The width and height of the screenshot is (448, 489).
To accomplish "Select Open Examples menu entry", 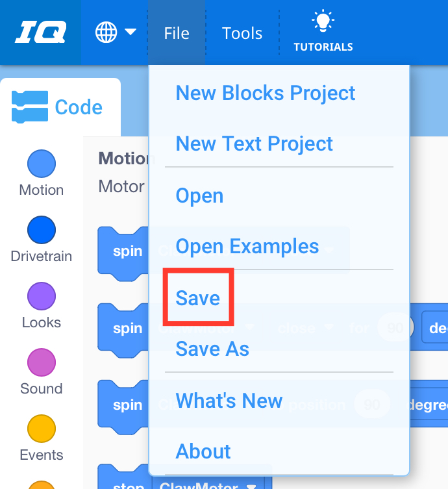I will pyautogui.click(x=247, y=246).
